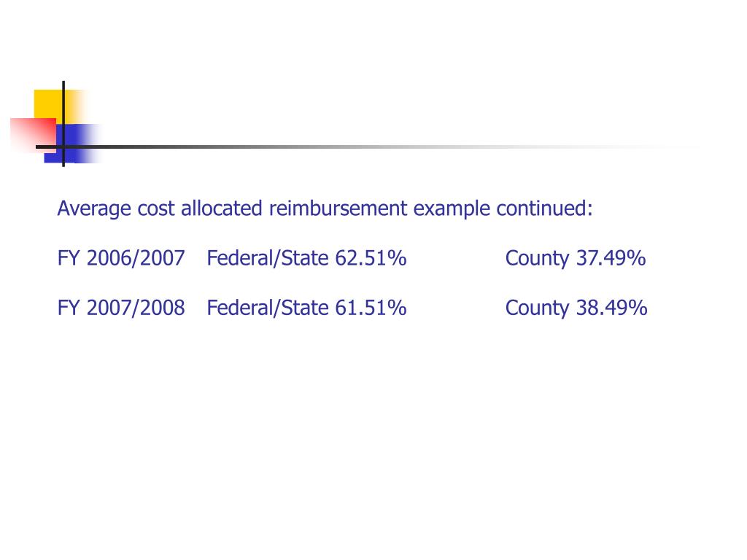Screen dimensions: 747x560
Task: Click the '38.49%' percentage value
Action: [x=612, y=308]
